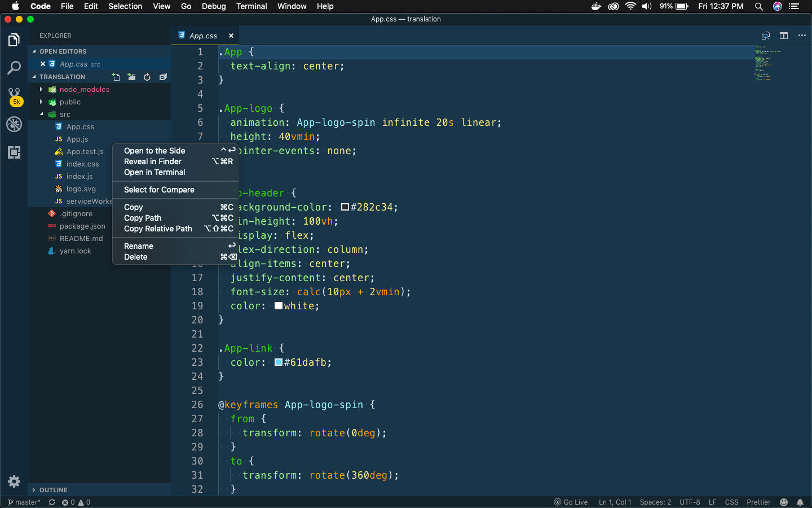Open editor More Actions ellipsis menu
Screen dimensions: 812x508
click(802, 36)
